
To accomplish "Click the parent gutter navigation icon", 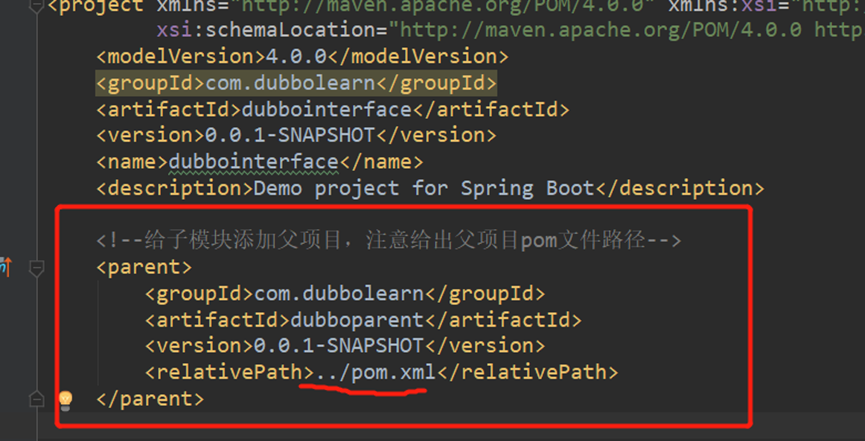I will 6,267.
